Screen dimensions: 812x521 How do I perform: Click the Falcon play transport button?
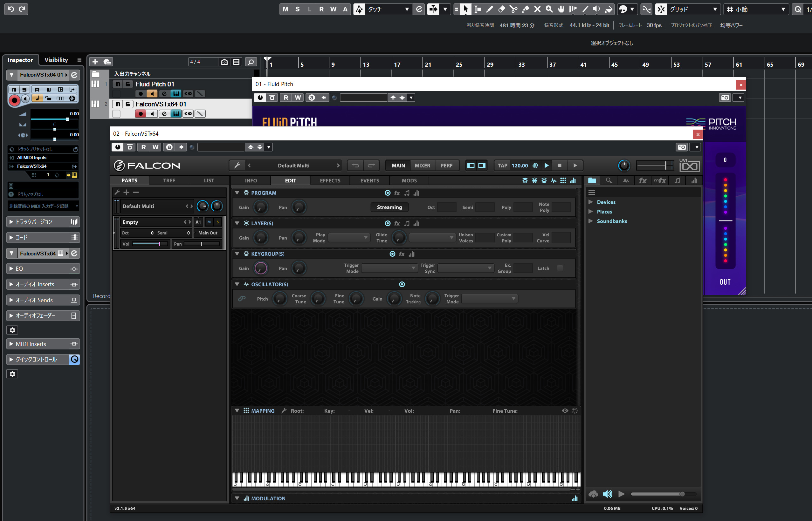(575, 166)
